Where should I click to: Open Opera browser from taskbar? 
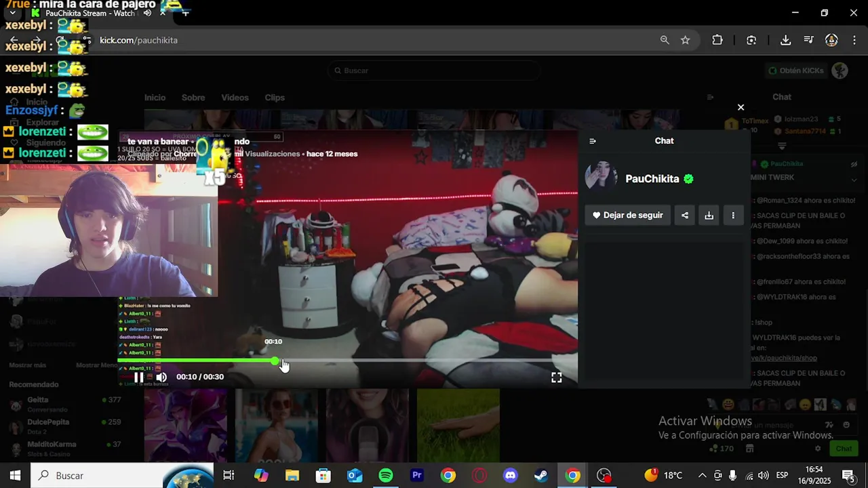point(479,476)
